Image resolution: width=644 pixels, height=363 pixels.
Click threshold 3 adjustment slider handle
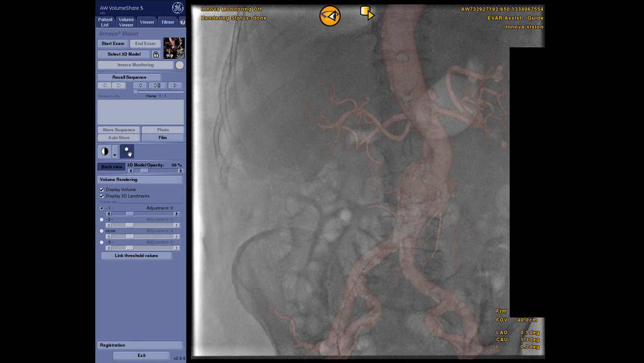130,248
